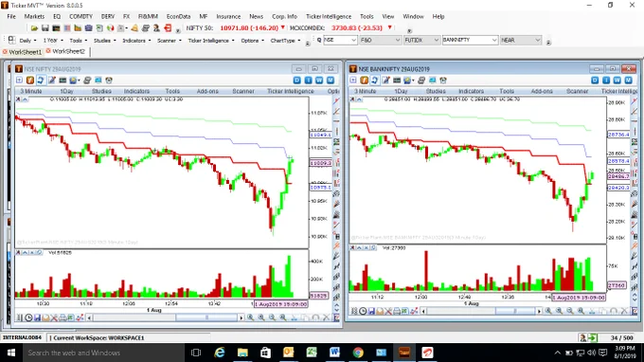Click the alarm clock icon in BANKNIFTY chart
This screenshot has height=362, width=644.
443,81
